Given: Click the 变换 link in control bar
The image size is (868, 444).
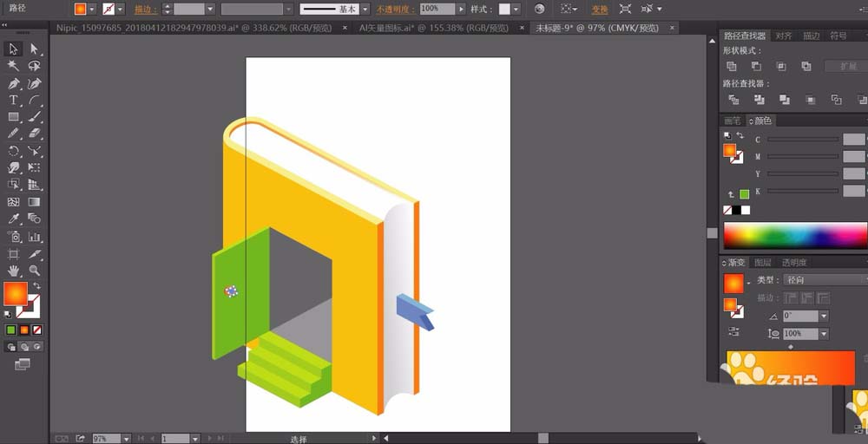Looking at the screenshot, I should [600, 9].
